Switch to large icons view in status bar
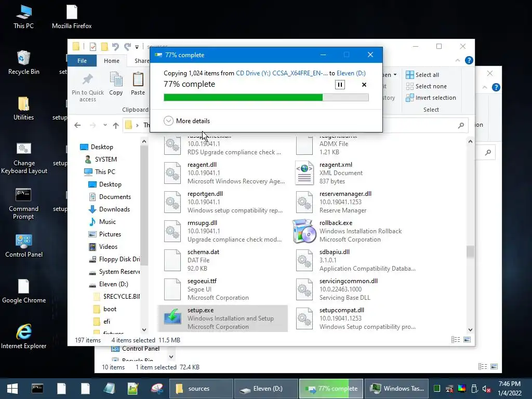The height and width of the screenshot is (399, 532). coord(467,340)
